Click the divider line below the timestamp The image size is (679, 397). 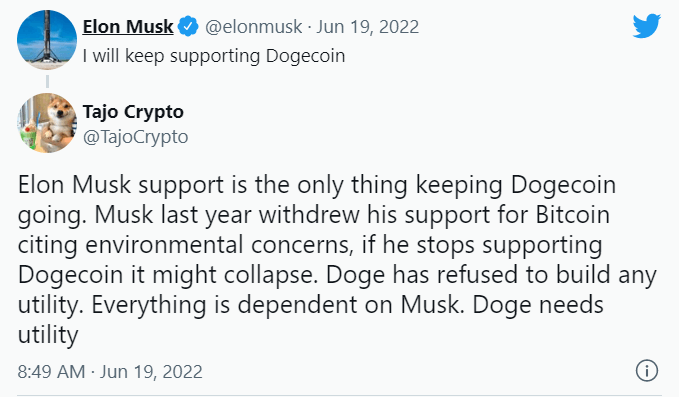point(340,395)
